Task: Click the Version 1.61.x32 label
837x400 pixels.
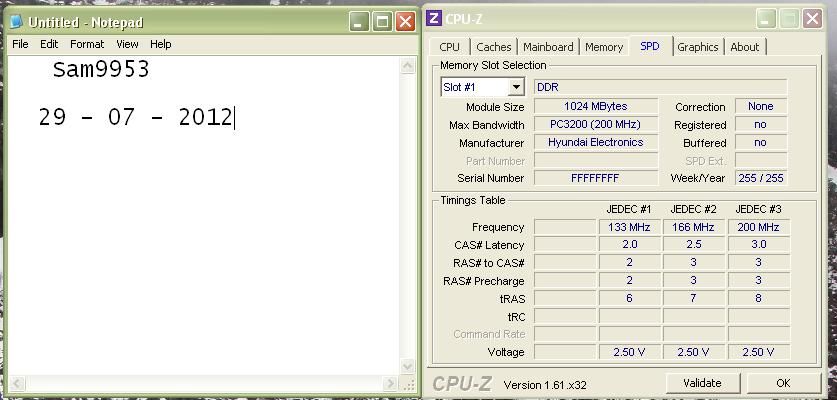Action: coord(545,385)
